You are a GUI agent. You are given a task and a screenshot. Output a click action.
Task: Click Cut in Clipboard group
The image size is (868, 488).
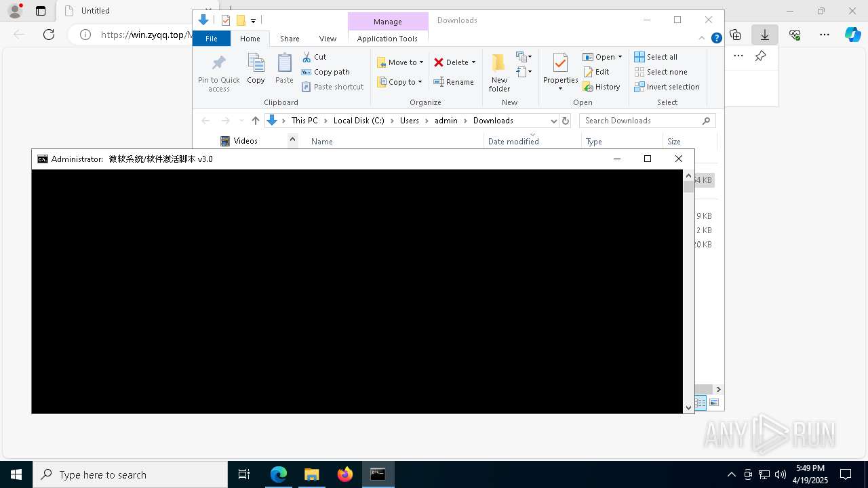(x=314, y=57)
